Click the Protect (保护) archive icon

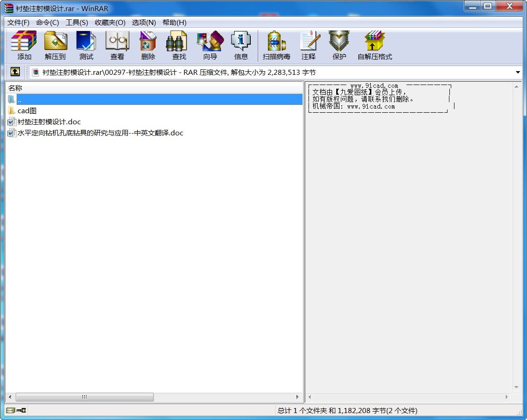tap(339, 45)
